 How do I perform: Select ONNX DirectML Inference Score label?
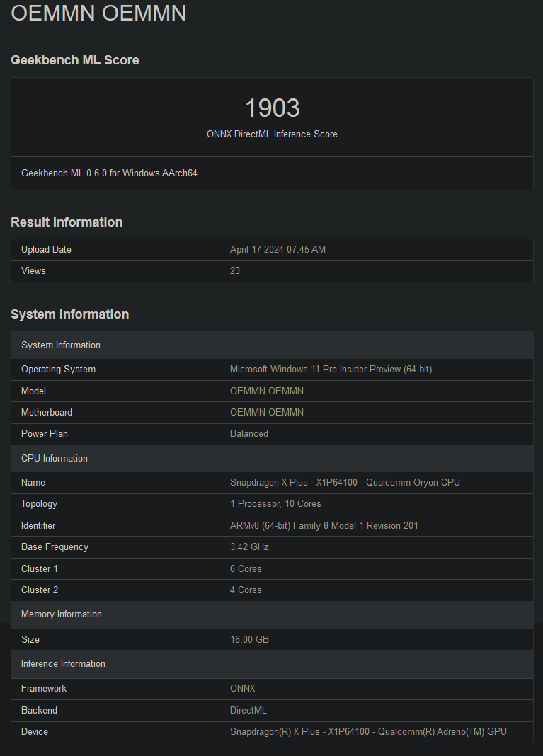tap(272, 134)
